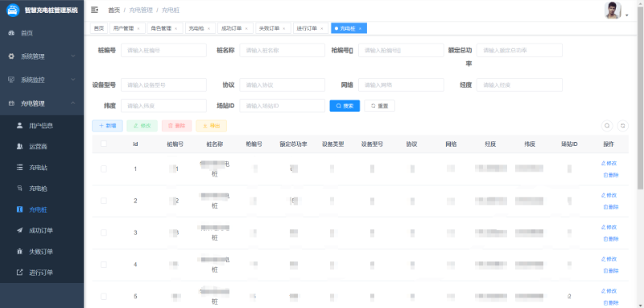This screenshot has height=308, width=644.
Task: Expand the 系统监控 chevron
Action: coord(72,80)
